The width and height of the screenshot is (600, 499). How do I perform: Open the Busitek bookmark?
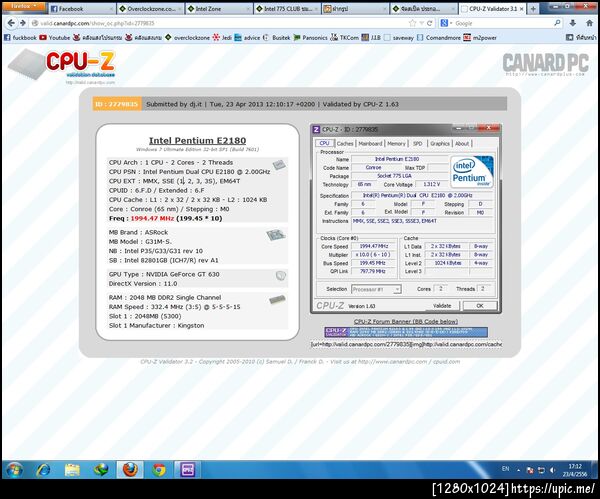[x=276, y=38]
